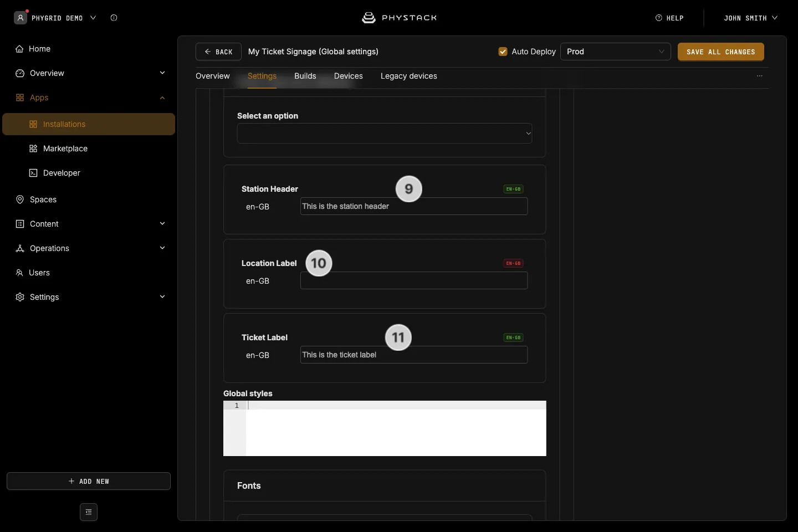Click the empty Location Label input field

[414, 280]
